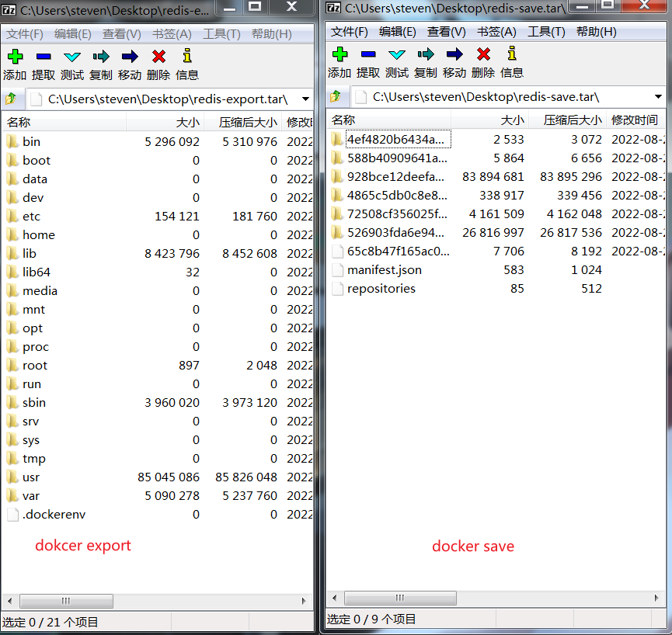Open 帮助(H) menu in redis-save window
Viewport: 672px width, 635px height.
(596, 32)
